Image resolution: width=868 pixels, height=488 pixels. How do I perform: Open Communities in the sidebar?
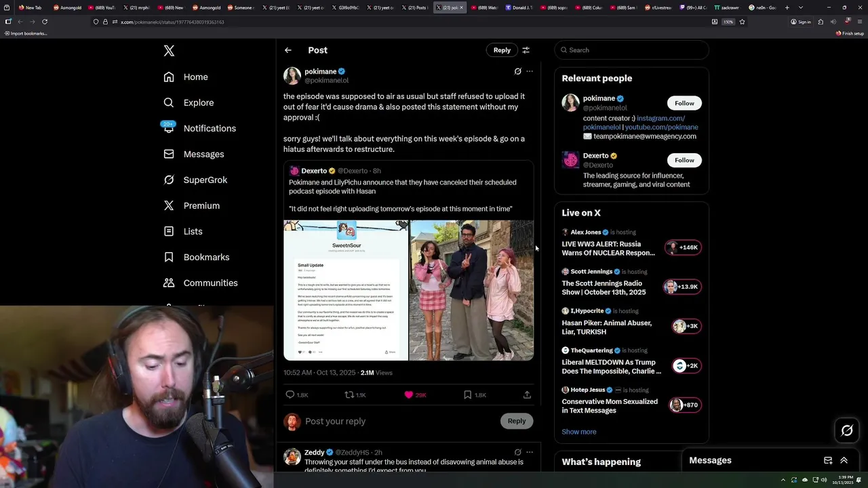[x=201, y=283]
